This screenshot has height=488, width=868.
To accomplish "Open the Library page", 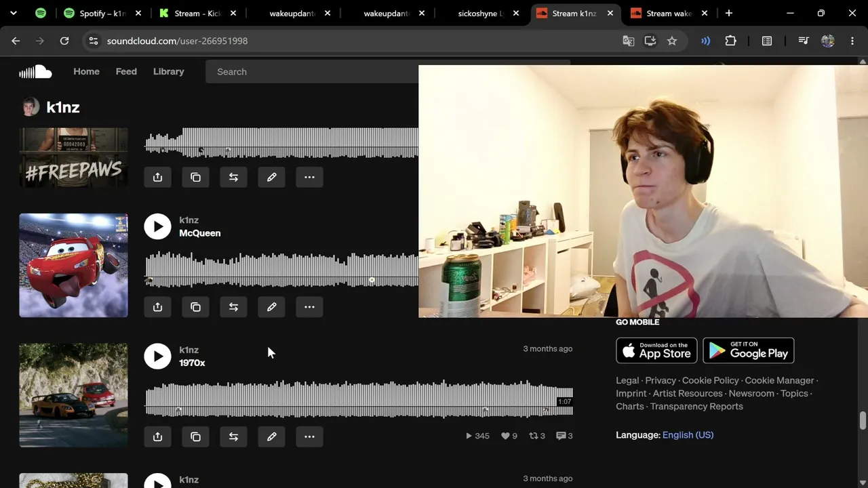I will [x=168, y=71].
